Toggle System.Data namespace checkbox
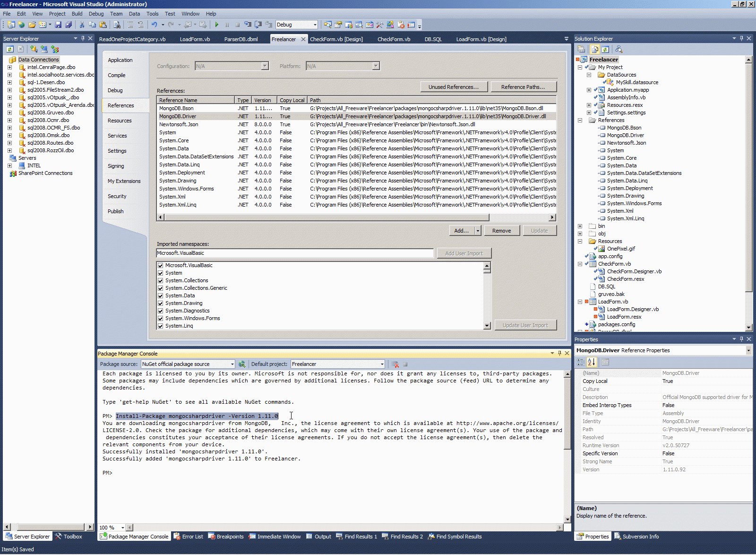 pyautogui.click(x=160, y=296)
